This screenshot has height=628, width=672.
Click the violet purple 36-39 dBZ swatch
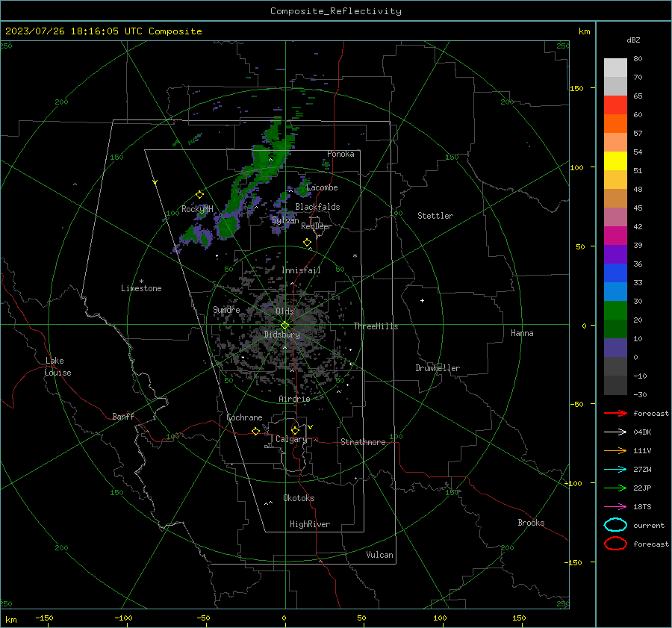tap(615, 254)
